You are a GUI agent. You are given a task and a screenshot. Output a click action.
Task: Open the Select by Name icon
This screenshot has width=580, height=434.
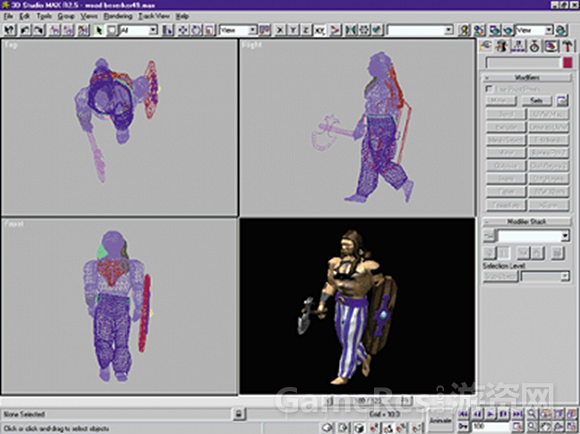click(x=167, y=30)
